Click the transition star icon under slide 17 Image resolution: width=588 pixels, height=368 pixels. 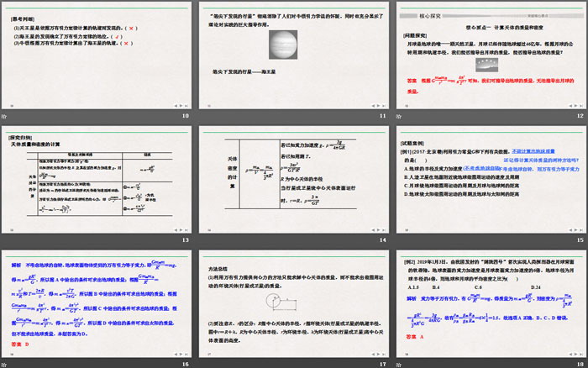tap(202, 364)
